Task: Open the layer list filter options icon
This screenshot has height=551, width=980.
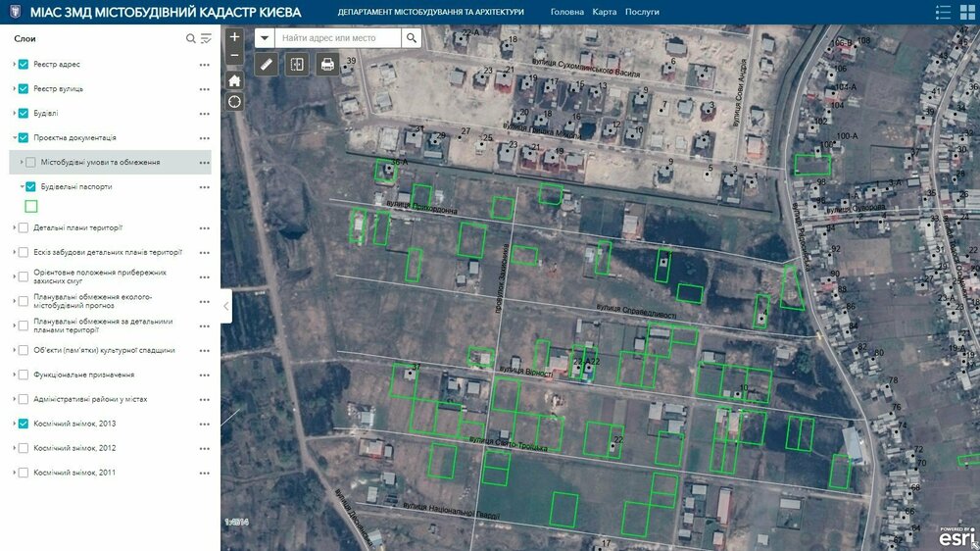Action: coord(206,39)
